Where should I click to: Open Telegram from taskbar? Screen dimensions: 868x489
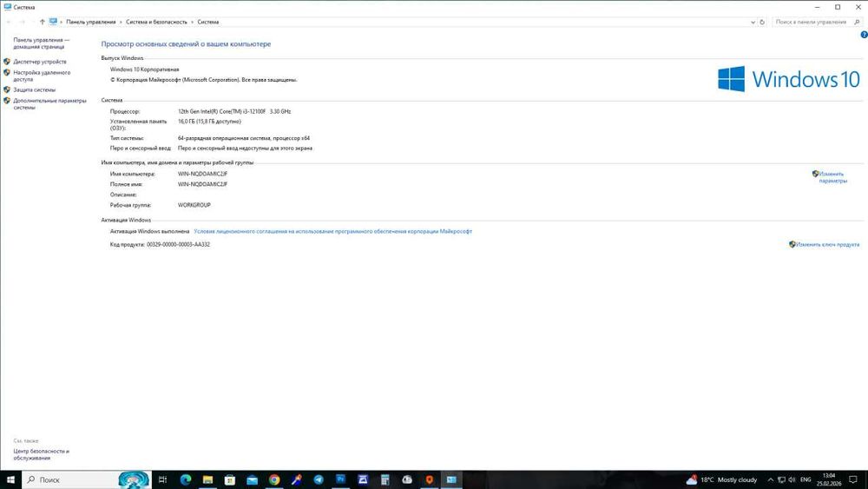click(319, 479)
